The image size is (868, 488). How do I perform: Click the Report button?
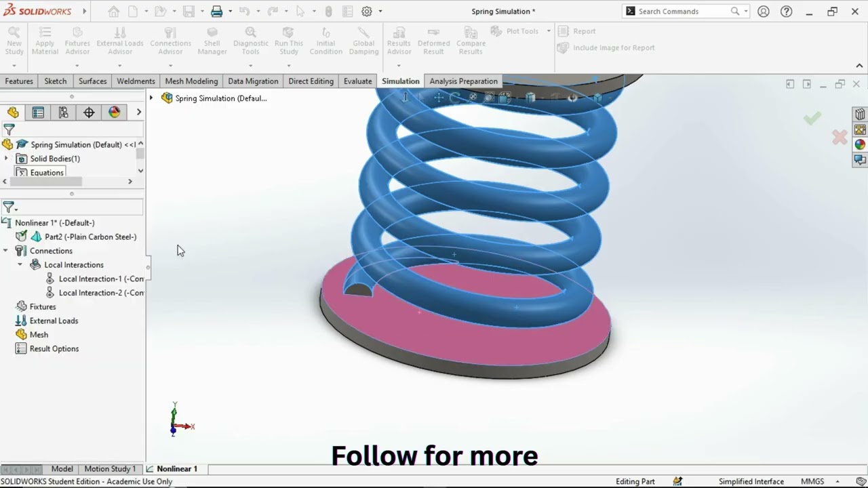pos(576,31)
